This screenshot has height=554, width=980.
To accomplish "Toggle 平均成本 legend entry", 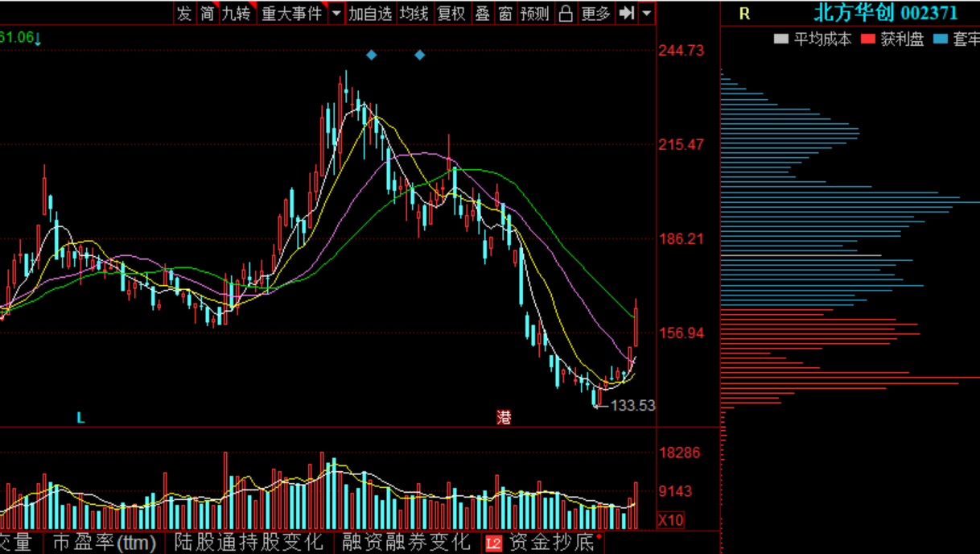I will tap(813, 39).
